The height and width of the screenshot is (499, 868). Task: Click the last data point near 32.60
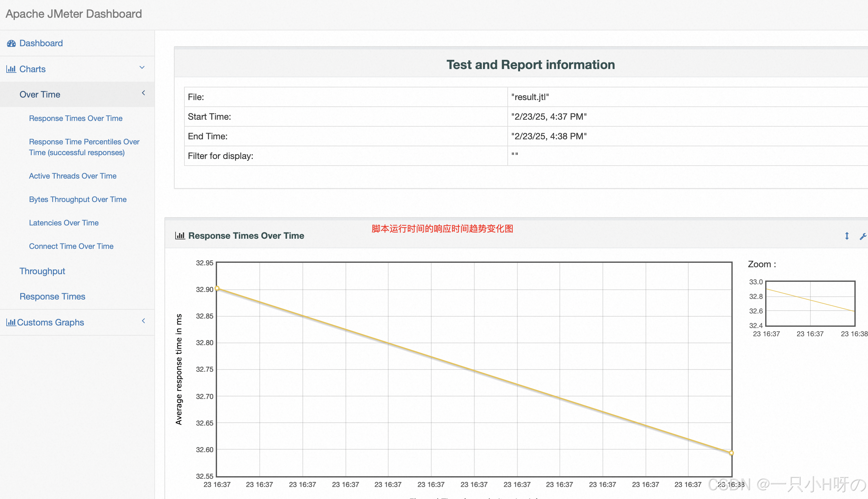pyautogui.click(x=731, y=453)
